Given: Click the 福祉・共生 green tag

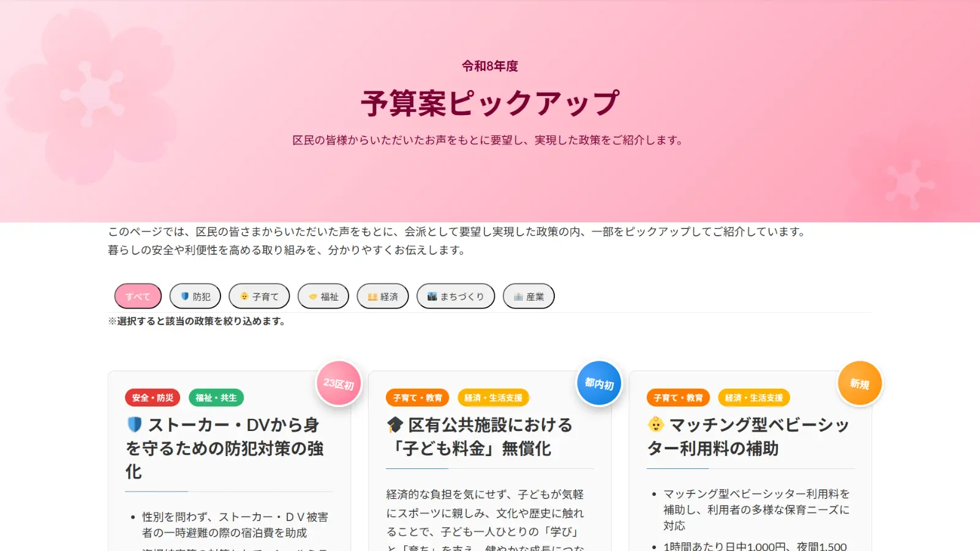Looking at the screenshot, I should [216, 397].
